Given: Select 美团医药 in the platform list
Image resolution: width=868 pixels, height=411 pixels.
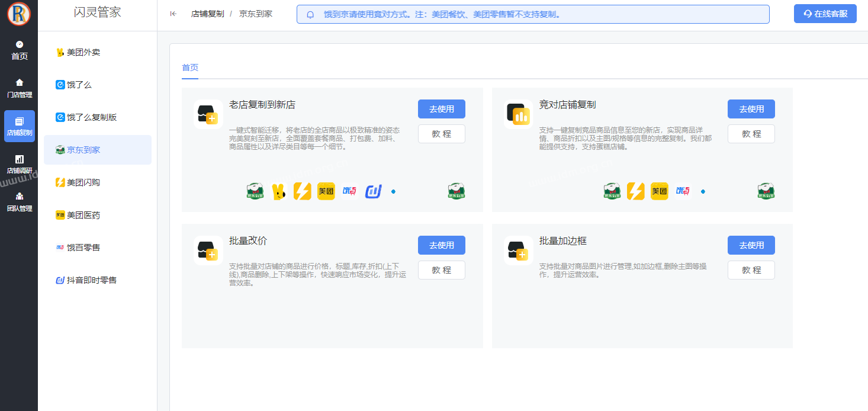Looking at the screenshot, I should point(98,215).
